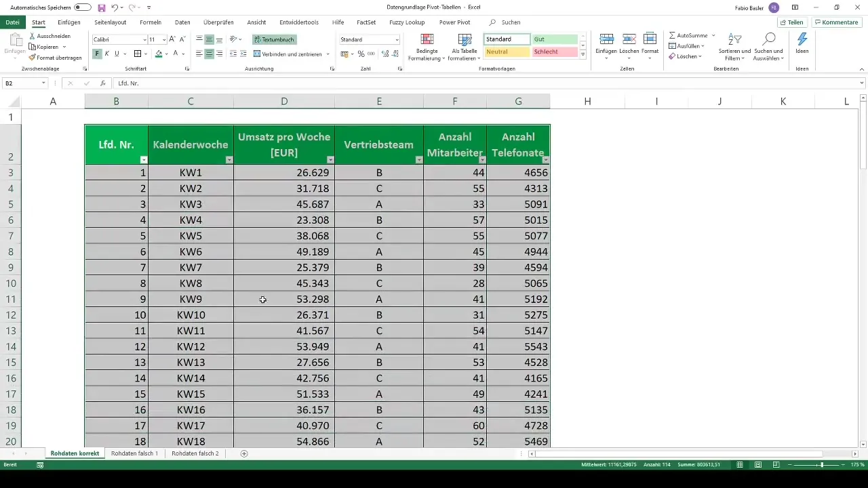This screenshot has height=488, width=868.
Task: Switch to page layout view in status bar
Action: click(x=758, y=465)
